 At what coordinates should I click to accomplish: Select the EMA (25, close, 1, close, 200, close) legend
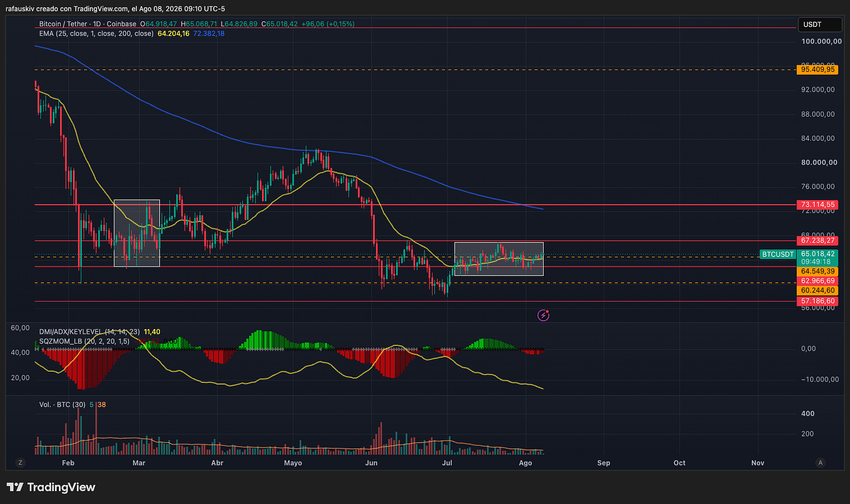[96, 34]
